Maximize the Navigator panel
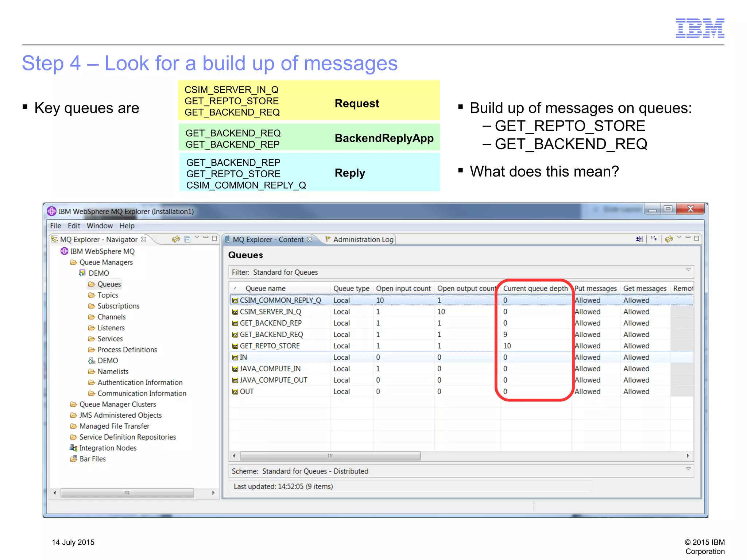Screen dimensions: 747x560 (214, 238)
